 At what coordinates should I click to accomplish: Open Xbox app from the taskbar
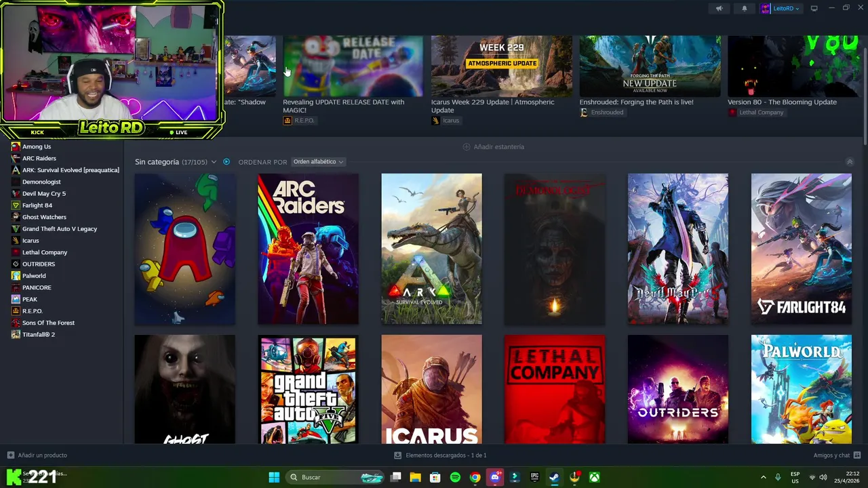tap(594, 477)
